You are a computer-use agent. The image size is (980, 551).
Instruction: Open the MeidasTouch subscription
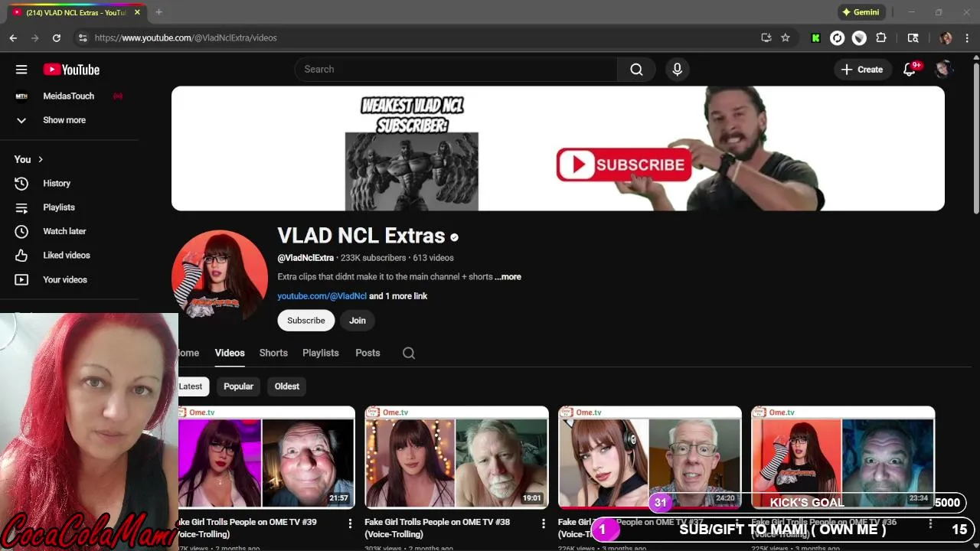coord(69,96)
